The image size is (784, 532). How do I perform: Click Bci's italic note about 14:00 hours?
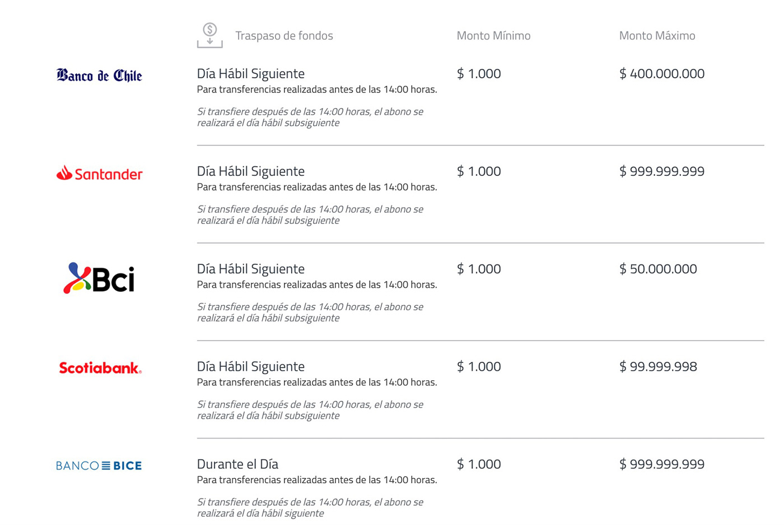[x=310, y=312]
